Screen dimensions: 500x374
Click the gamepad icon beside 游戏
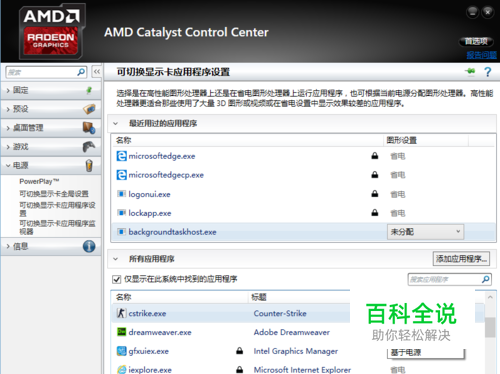click(89, 146)
